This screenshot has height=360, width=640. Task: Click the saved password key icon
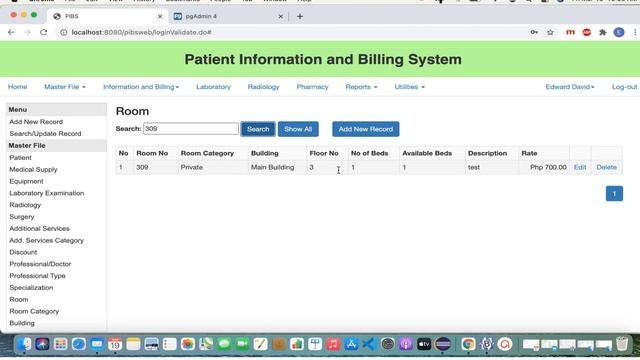coord(534,32)
